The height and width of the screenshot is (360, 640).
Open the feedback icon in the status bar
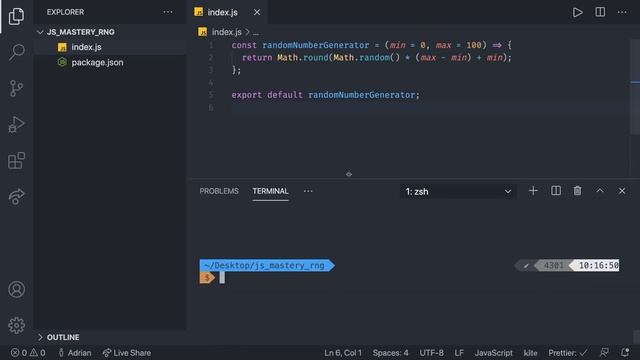tap(604, 353)
